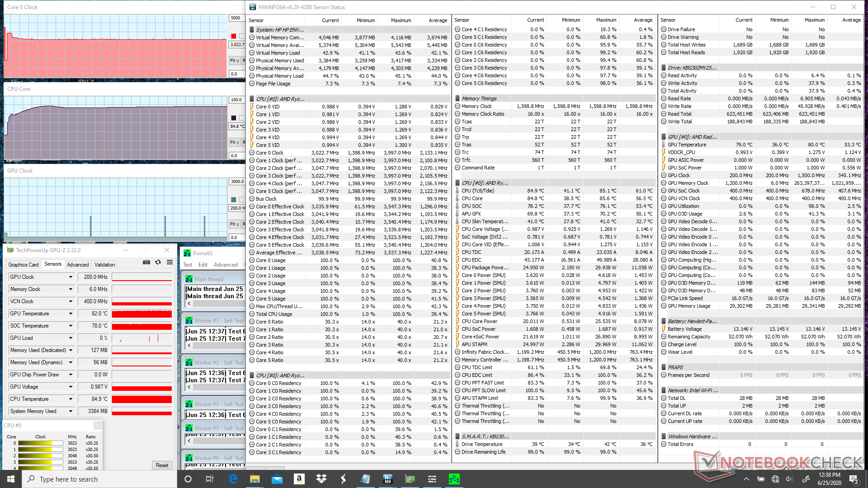
Task: Click the Task View taskbar button
Action: 210,479
